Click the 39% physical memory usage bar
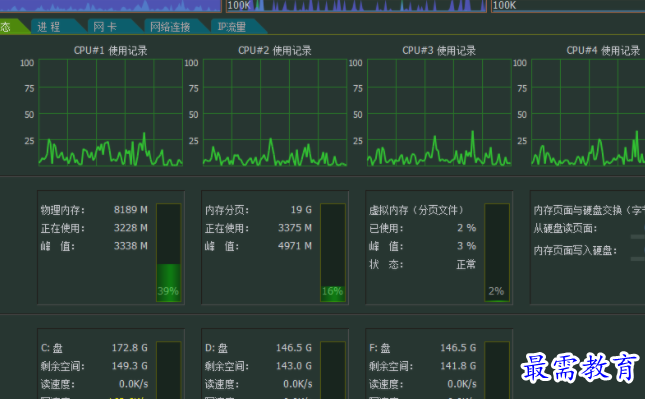645x399 pixels. click(x=169, y=253)
